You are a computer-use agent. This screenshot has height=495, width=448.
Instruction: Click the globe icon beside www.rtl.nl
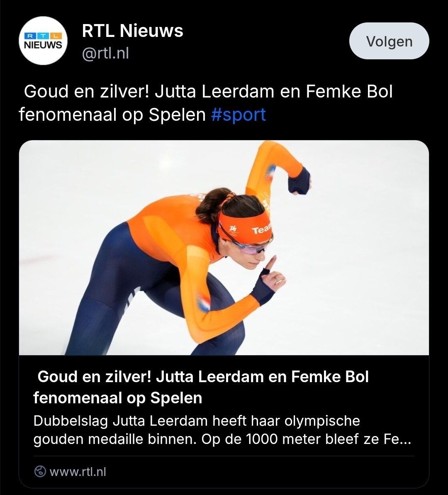[x=40, y=471]
